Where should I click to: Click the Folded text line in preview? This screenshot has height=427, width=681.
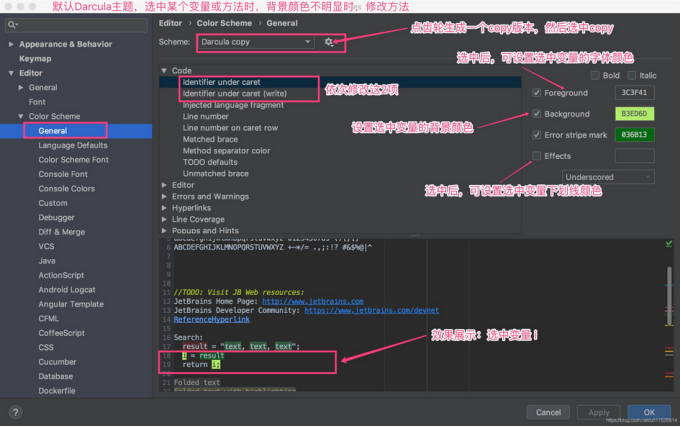197,382
